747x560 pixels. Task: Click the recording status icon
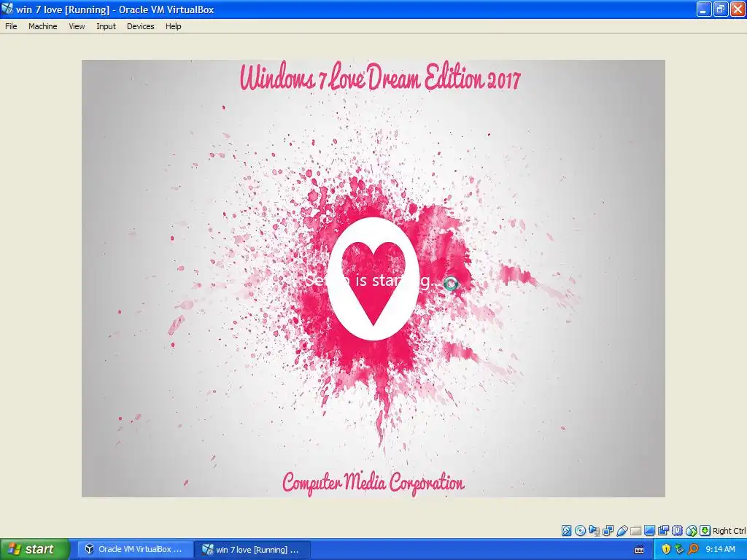(x=663, y=531)
